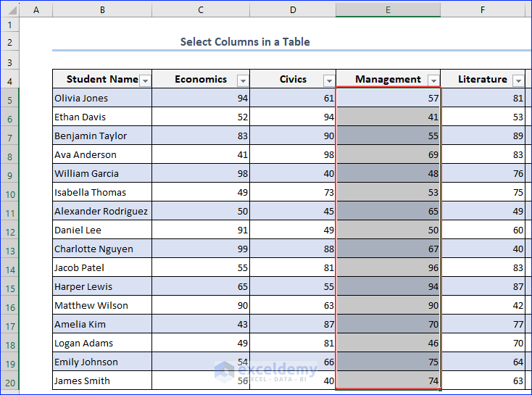The height and width of the screenshot is (395, 532).
Task: Select column F header
Action: (x=483, y=10)
